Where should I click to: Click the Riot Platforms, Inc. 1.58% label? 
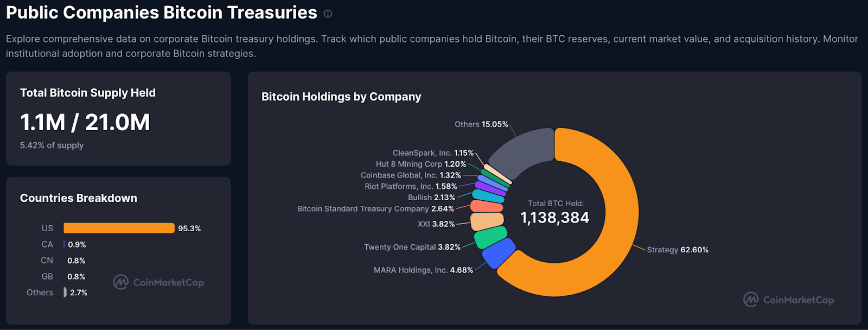411,187
